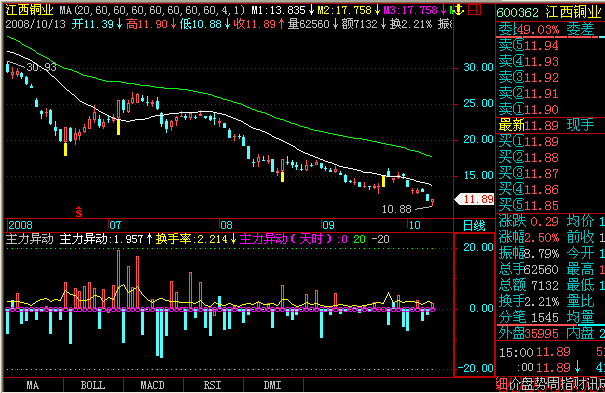Switch to the BOLL indicator tab
The width and height of the screenshot is (605, 393).
[93, 385]
